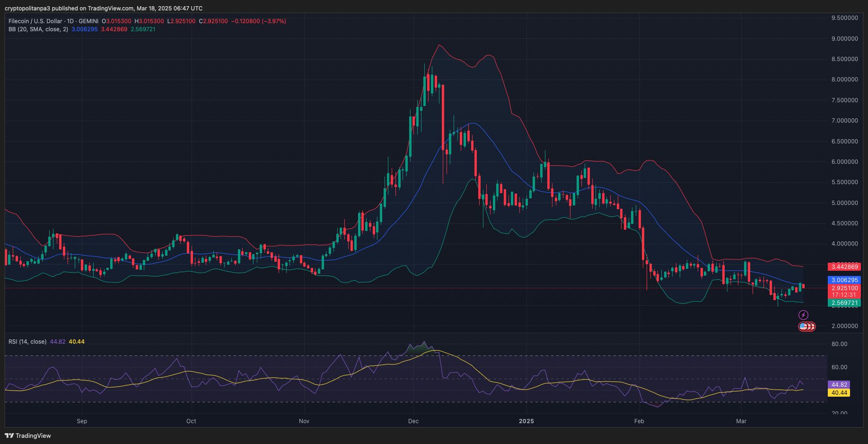The height and width of the screenshot is (444, 868).
Task: Click the purple lightning bolt event icon
Action: [x=803, y=315]
